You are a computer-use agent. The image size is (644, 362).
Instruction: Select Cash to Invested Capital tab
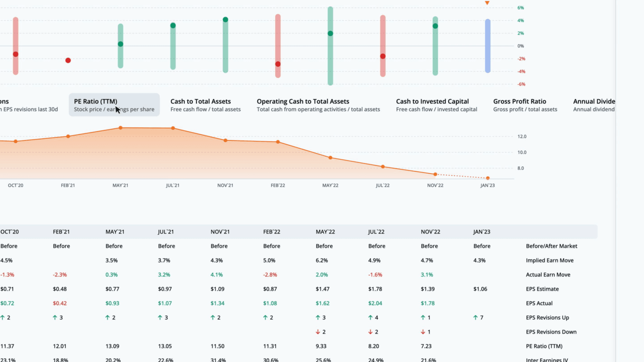click(x=436, y=105)
